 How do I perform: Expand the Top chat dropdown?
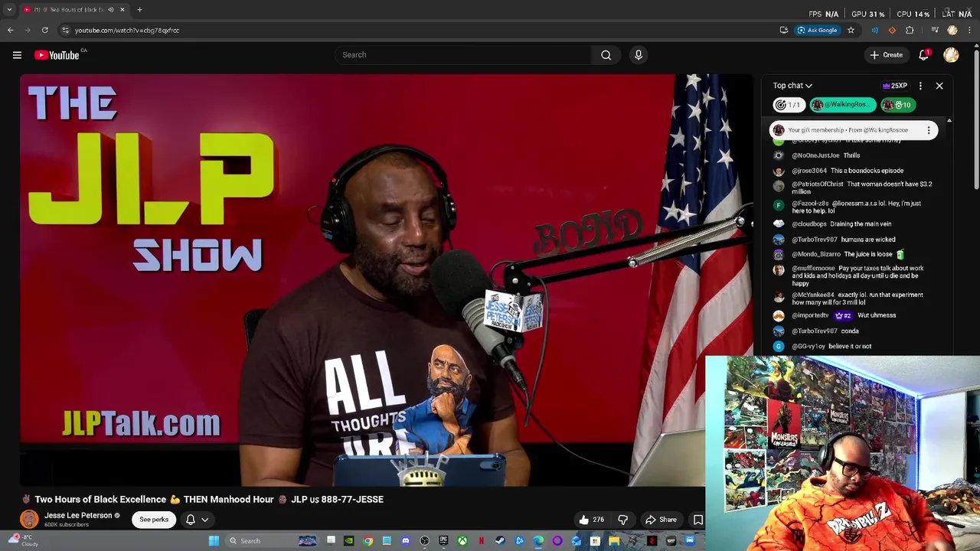coord(792,86)
